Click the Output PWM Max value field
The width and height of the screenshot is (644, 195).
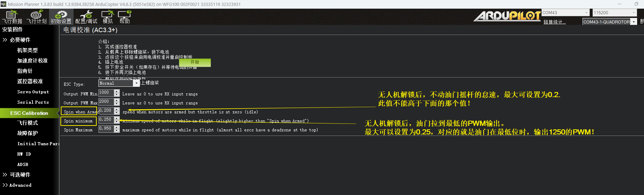coord(106,102)
